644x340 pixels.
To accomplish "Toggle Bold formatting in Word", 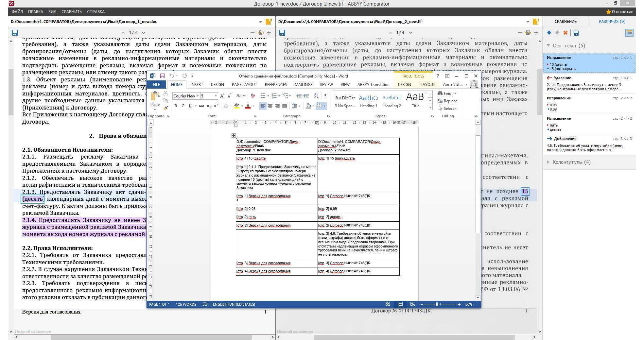I will tap(176, 106).
